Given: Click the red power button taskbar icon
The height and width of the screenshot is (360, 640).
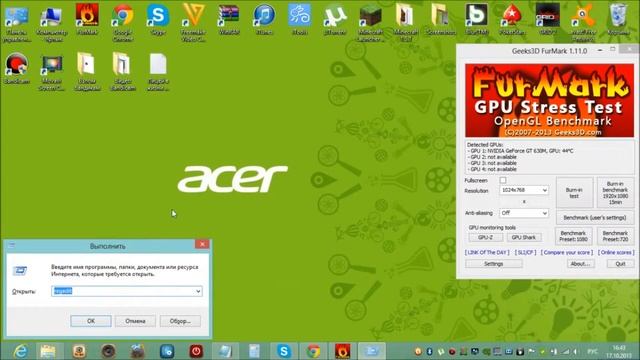Looking at the screenshot, I should point(196,351).
